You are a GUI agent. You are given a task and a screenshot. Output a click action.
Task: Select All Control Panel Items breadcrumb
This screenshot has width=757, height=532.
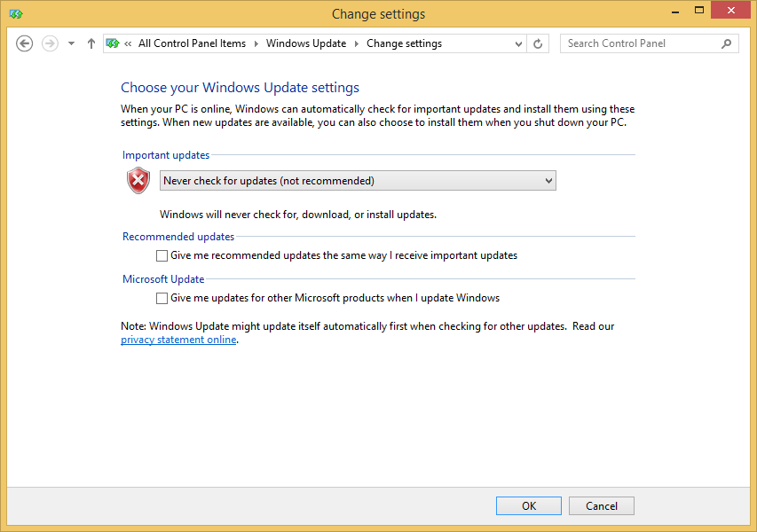tap(192, 43)
